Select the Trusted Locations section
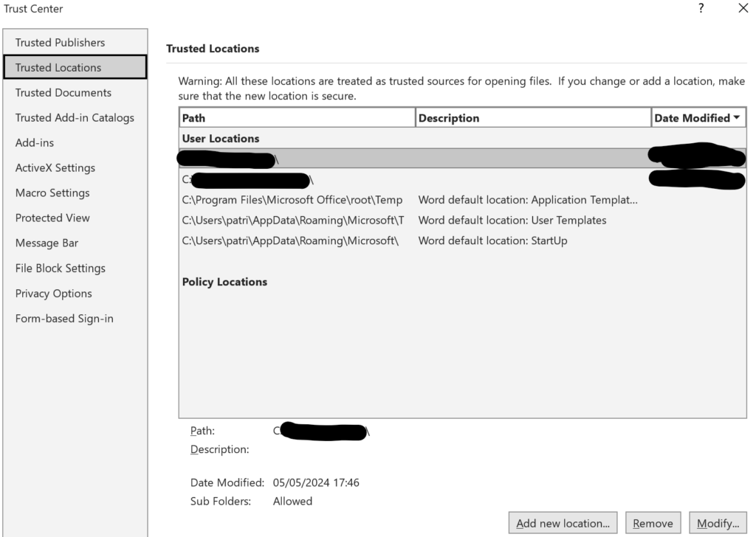 click(75, 67)
